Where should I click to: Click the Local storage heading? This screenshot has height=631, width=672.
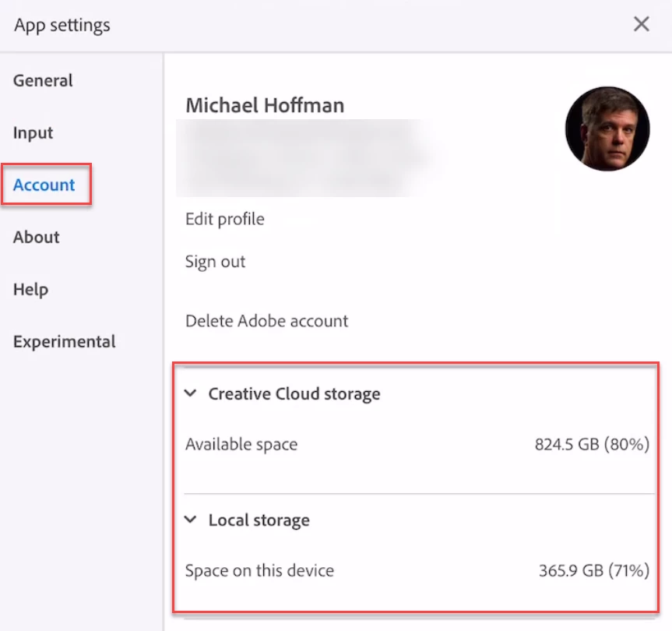tap(259, 520)
